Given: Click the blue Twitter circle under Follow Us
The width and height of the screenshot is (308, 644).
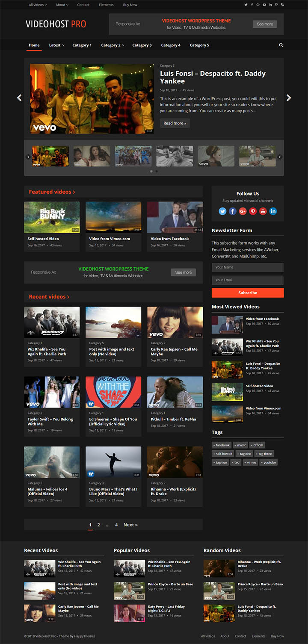Looking at the screenshot, I should tap(222, 211).
